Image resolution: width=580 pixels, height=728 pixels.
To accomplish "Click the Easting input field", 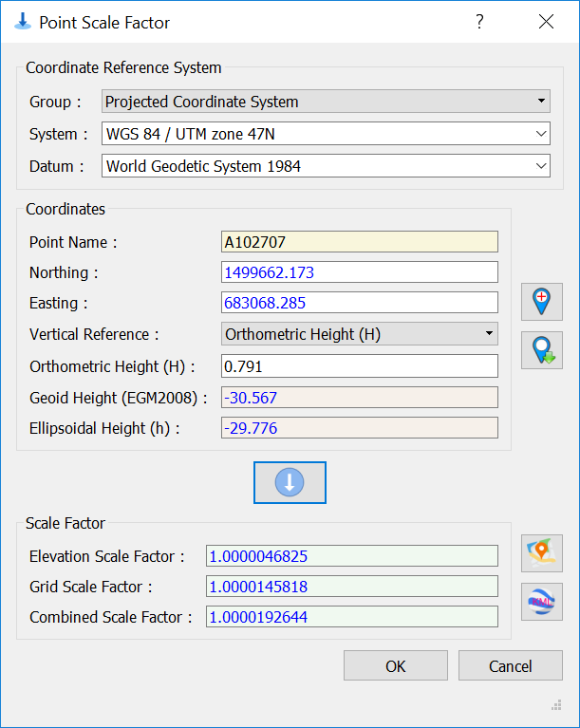I will click(360, 303).
